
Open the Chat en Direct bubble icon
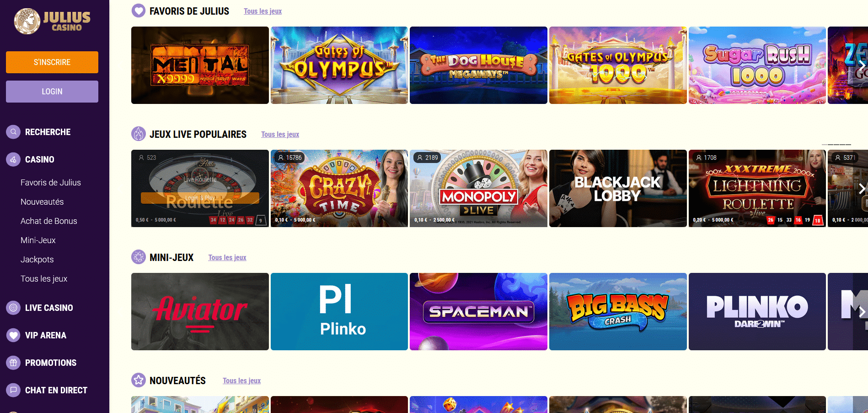coord(13,390)
